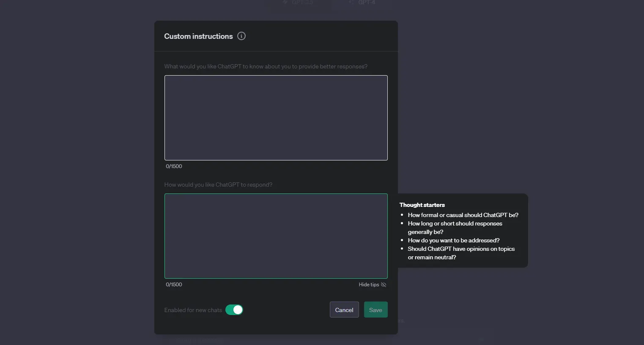The width and height of the screenshot is (644, 345).
Task: Click the 0/1500 counter under the first text box
Action: (174, 166)
